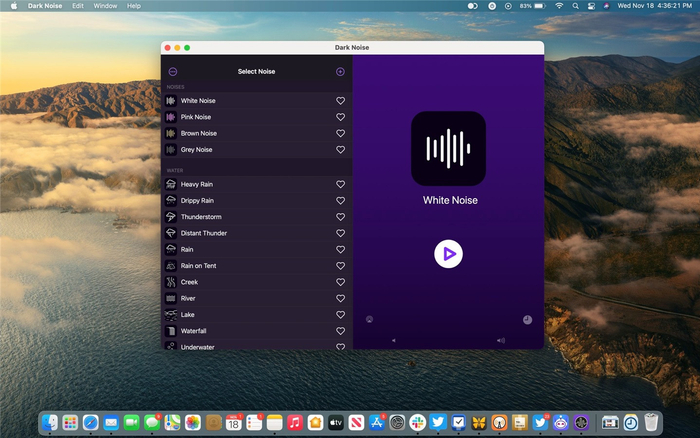Image resolution: width=700 pixels, height=438 pixels.
Task: Click the loud volume speaker icon
Action: [x=501, y=341]
